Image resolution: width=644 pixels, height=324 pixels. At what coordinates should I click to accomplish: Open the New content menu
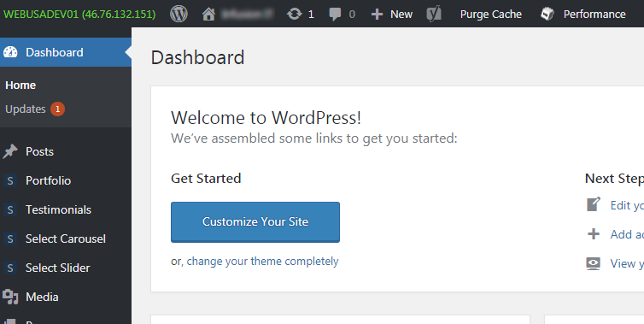pos(391,15)
